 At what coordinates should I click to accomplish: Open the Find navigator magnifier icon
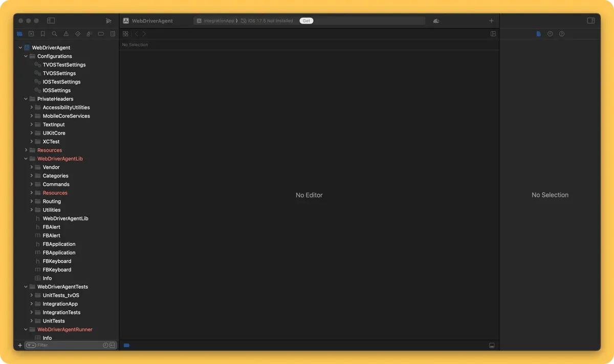[54, 34]
